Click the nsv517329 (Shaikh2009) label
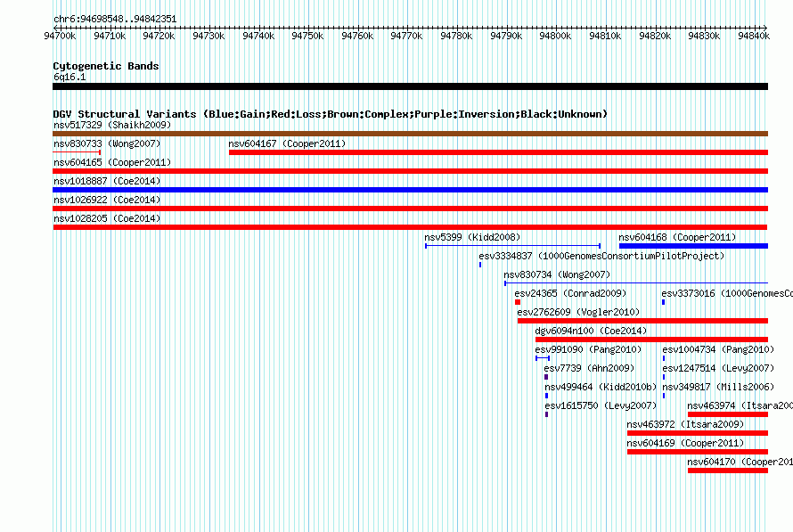793x532 pixels. coord(112,125)
